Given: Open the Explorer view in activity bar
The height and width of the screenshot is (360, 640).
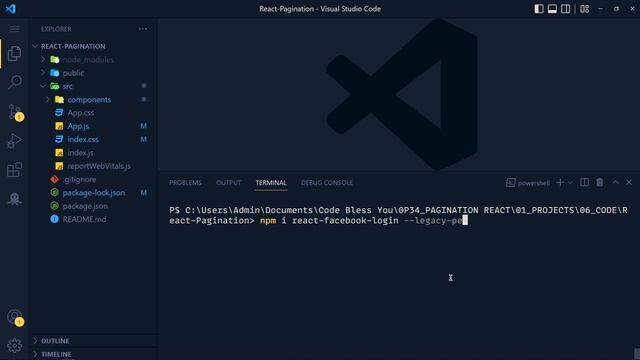Looking at the screenshot, I should (x=14, y=53).
